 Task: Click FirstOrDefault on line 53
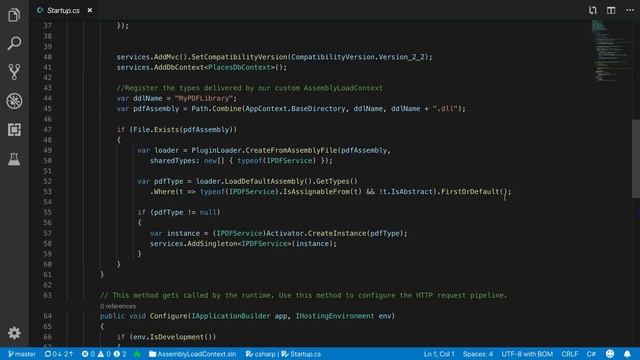(470, 191)
